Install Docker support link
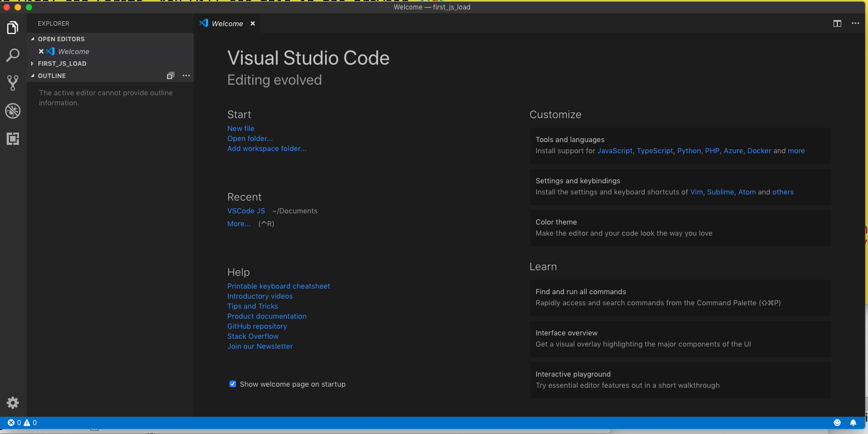868x434 pixels. [x=759, y=150]
